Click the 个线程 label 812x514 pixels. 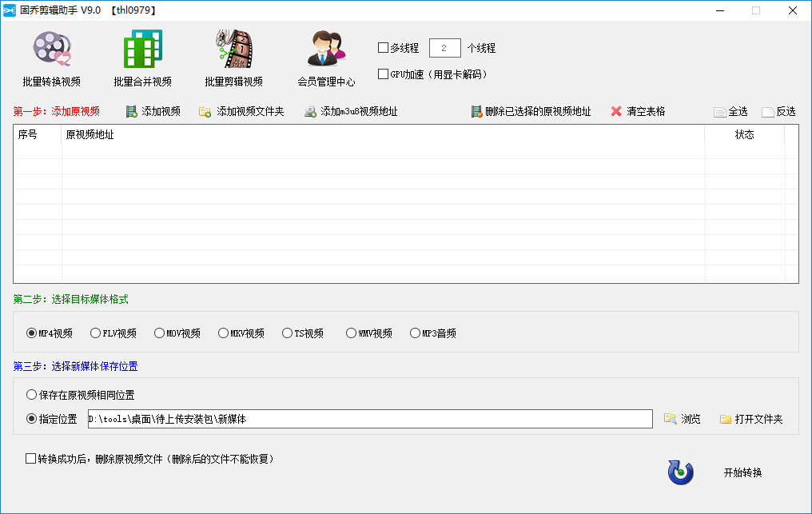pyautogui.click(x=481, y=48)
